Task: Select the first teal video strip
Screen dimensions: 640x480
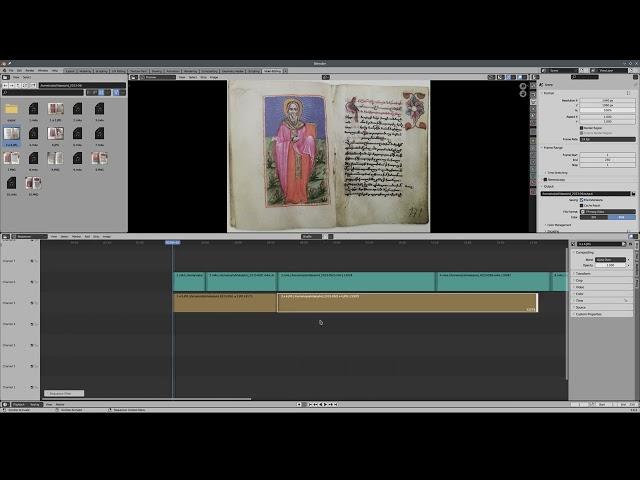Action: click(x=189, y=282)
